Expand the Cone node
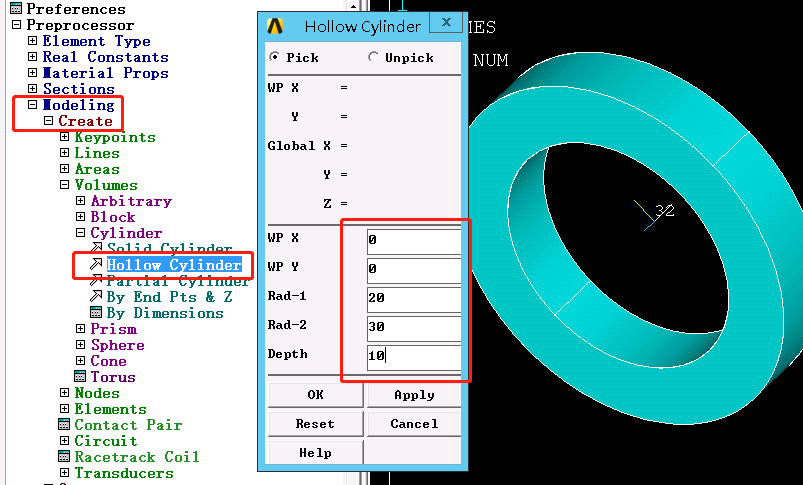 click(80, 361)
